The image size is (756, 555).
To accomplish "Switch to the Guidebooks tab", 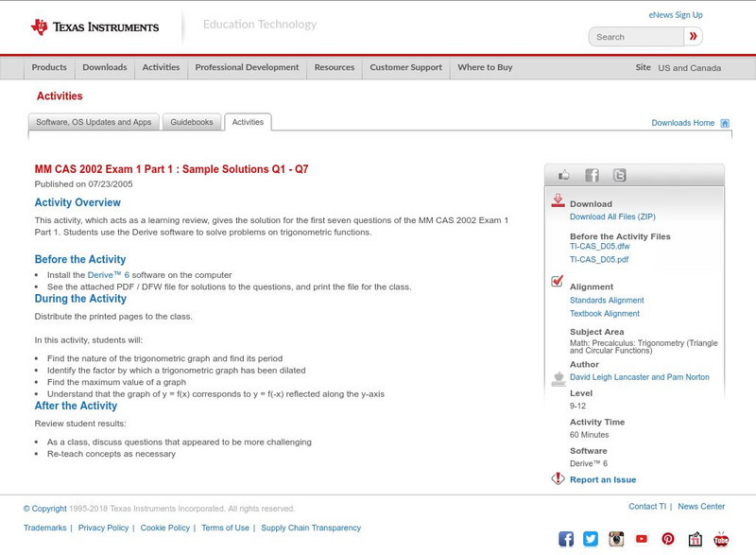I will [192, 122].
